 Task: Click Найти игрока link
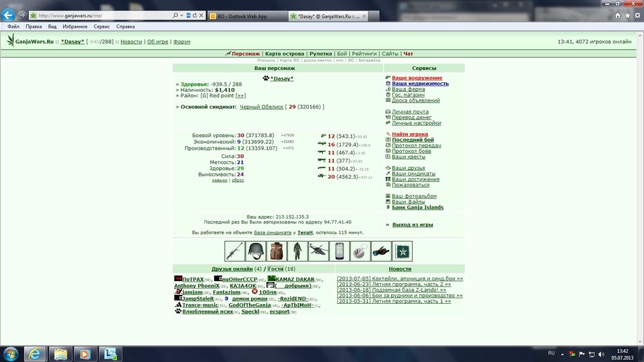pyautogui.click(x=410, y=134)
